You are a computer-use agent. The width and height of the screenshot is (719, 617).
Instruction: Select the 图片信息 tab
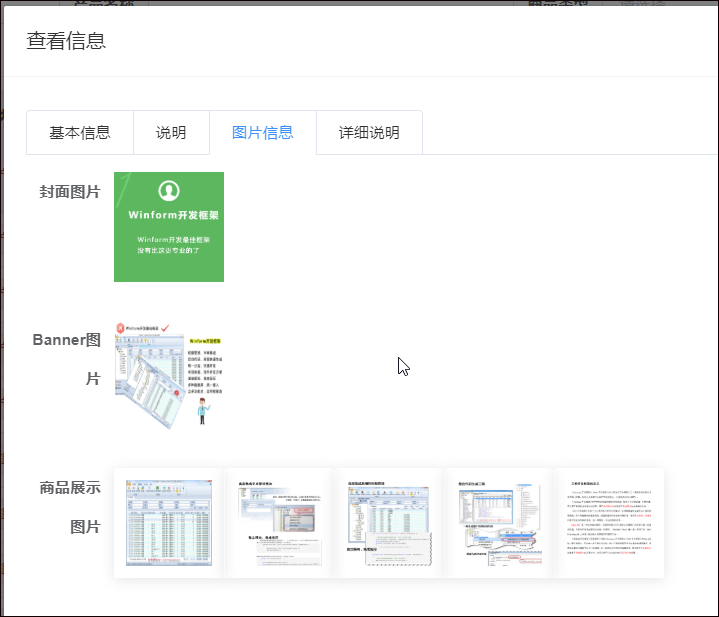263,132
